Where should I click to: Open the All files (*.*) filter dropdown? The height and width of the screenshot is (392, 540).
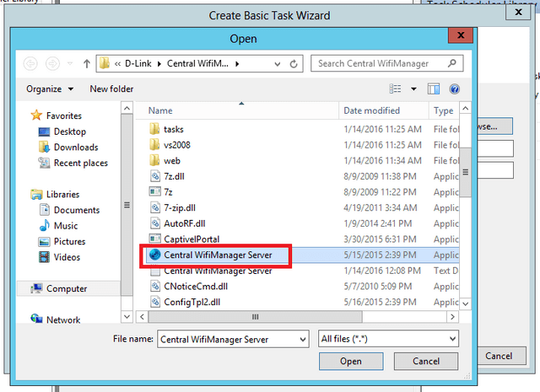tap(388, 339)
